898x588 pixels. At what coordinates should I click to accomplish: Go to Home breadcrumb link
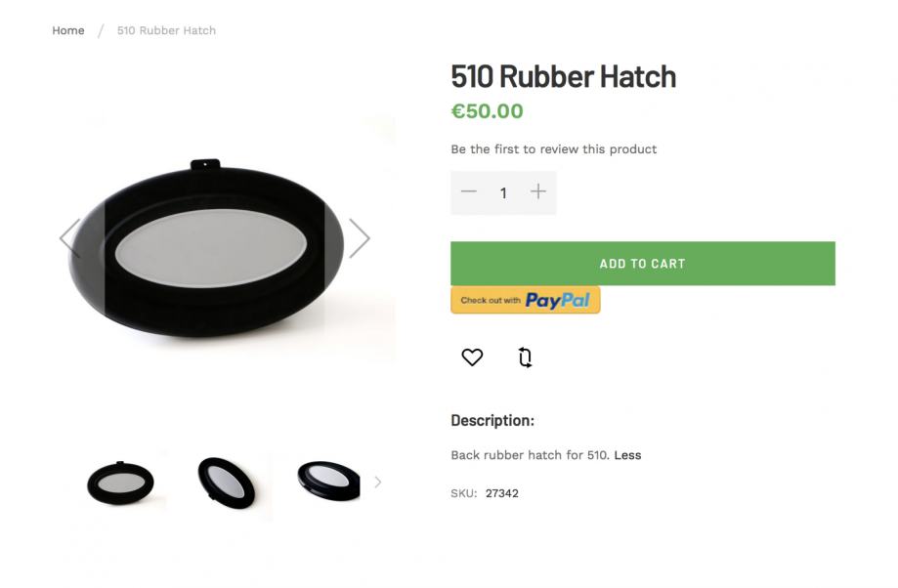68,30
